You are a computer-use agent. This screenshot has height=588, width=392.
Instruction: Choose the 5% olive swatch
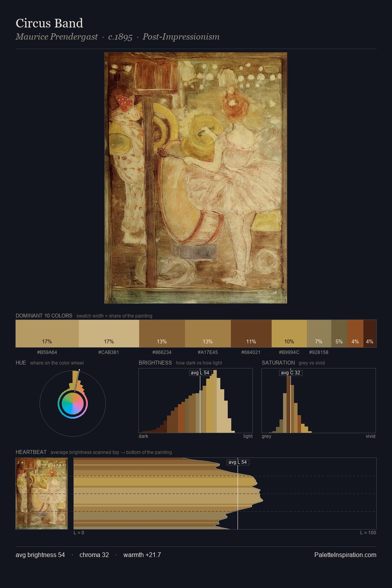(x=339, y=334)
